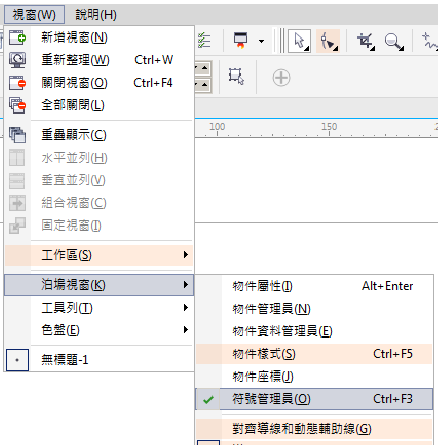438x445 pixels.
Task: Choose 新增視窗(N) menu entry
Action: 99,38
